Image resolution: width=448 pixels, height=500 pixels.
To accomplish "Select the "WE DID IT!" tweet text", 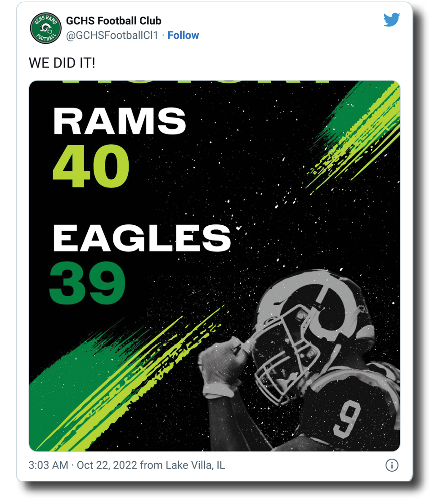I will (x=62, y=62).
